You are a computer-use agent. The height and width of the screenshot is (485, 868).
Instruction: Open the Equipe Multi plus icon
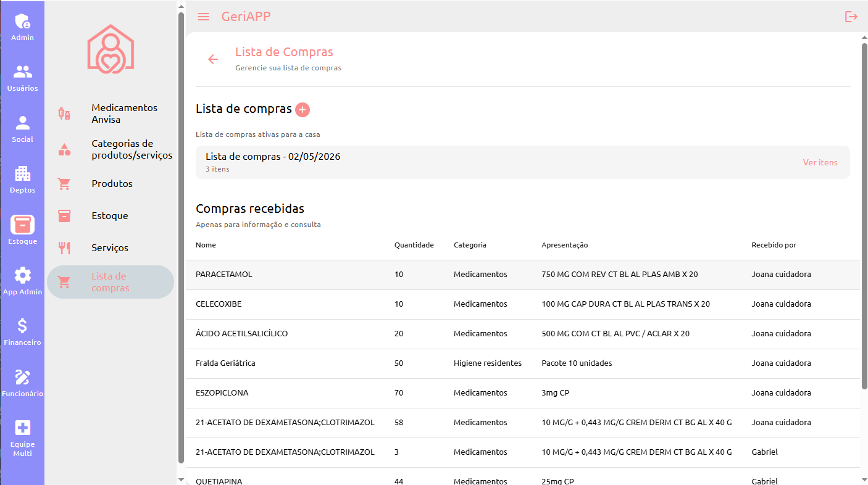pos(22,428)
